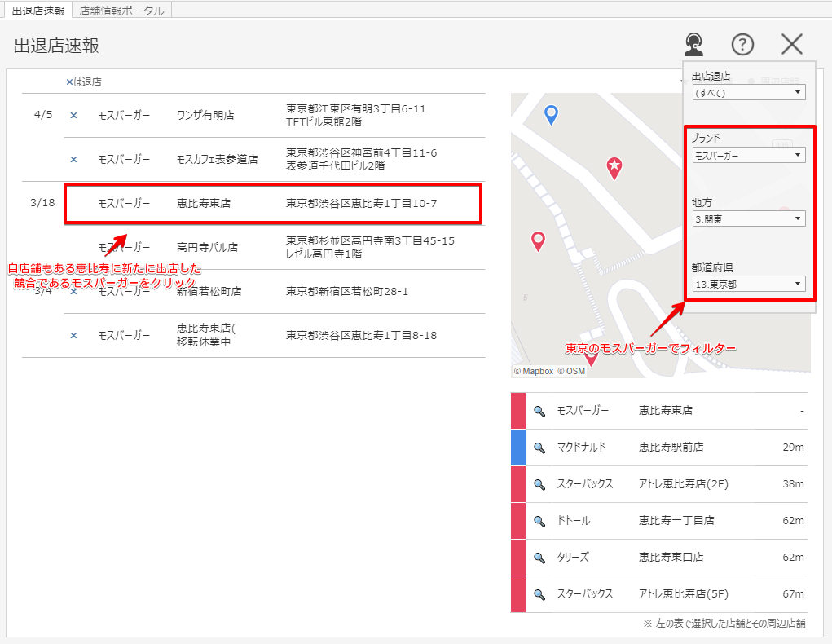
Task: Open the help question mark icon
Action: [742, 45]
